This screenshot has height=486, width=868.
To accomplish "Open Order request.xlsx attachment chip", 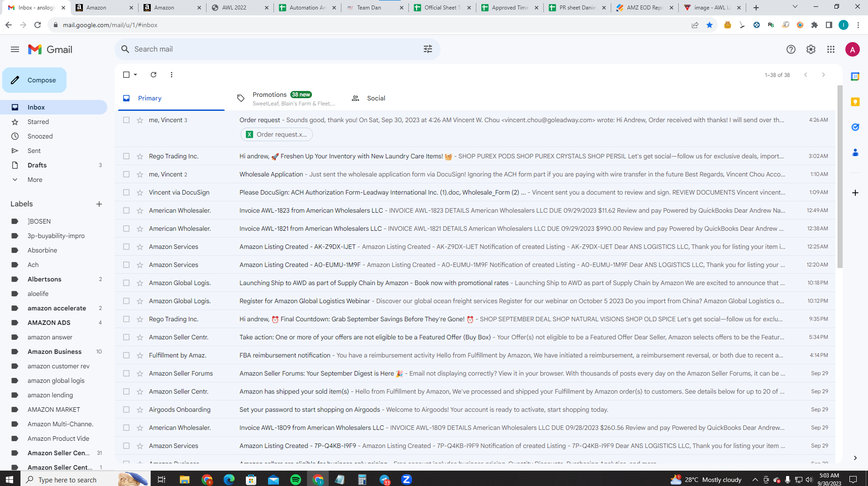I will coord(277,134).
